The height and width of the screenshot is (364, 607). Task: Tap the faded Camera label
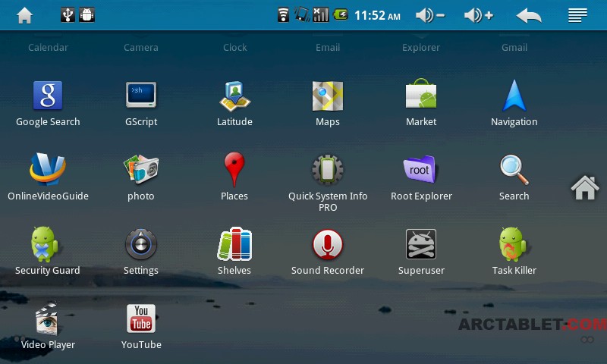[141, 48]
